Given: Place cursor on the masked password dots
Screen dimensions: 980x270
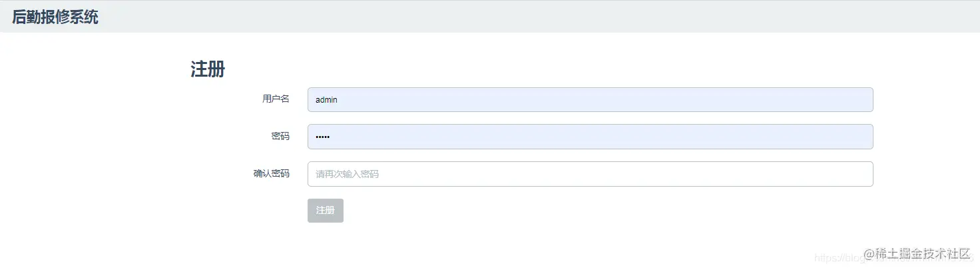Looking at the screenshot, I should (x=322, y=137).
